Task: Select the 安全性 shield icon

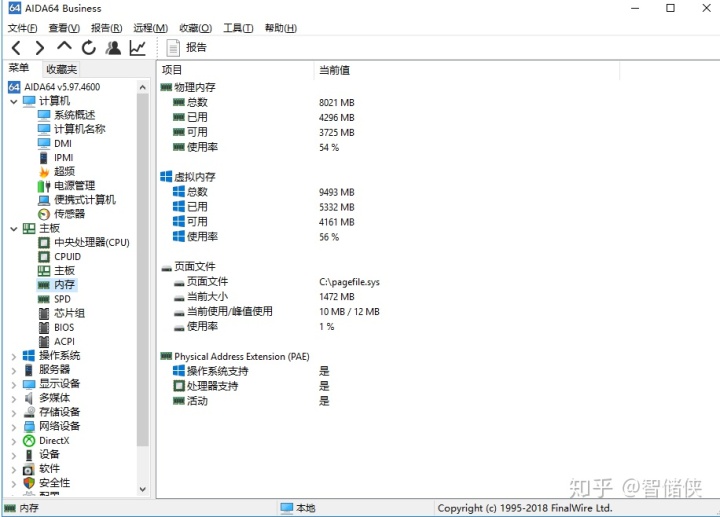Action: coord(29,483)
